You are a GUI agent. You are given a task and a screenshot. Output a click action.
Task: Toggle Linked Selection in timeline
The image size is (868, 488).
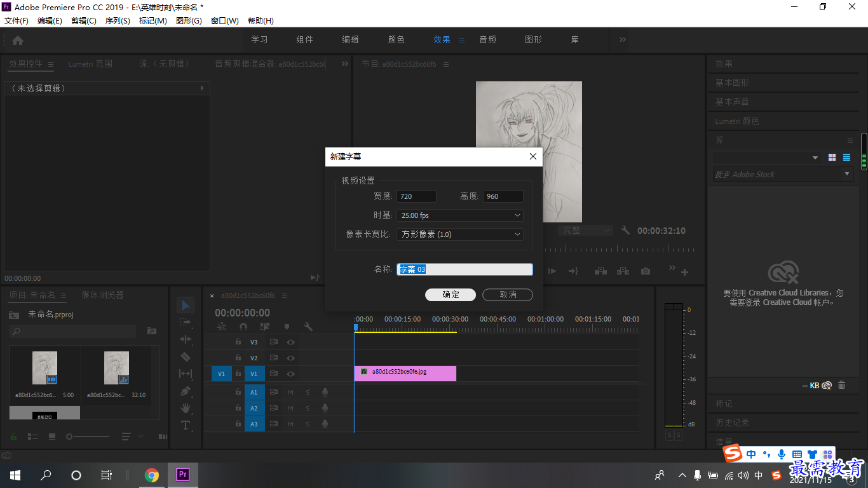coord(265,327)
